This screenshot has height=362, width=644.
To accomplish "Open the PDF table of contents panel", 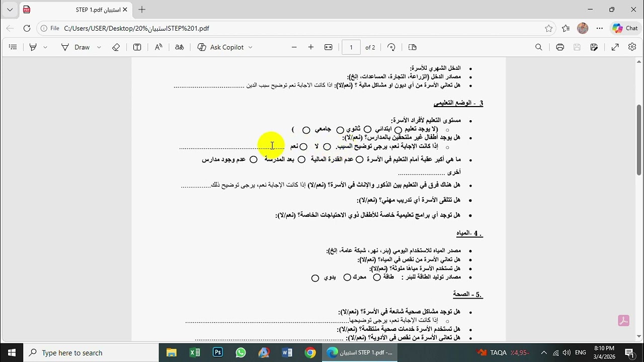I will coord(13,47).
